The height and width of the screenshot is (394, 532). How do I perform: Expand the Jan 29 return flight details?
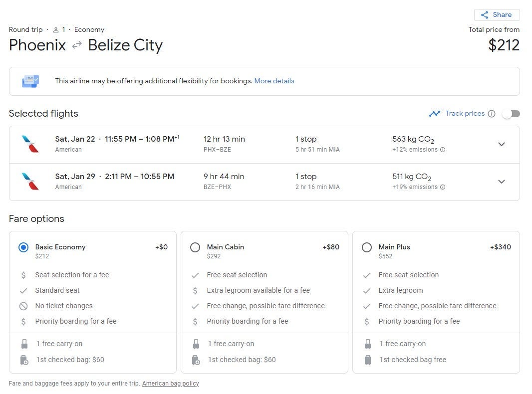point(501,182)
